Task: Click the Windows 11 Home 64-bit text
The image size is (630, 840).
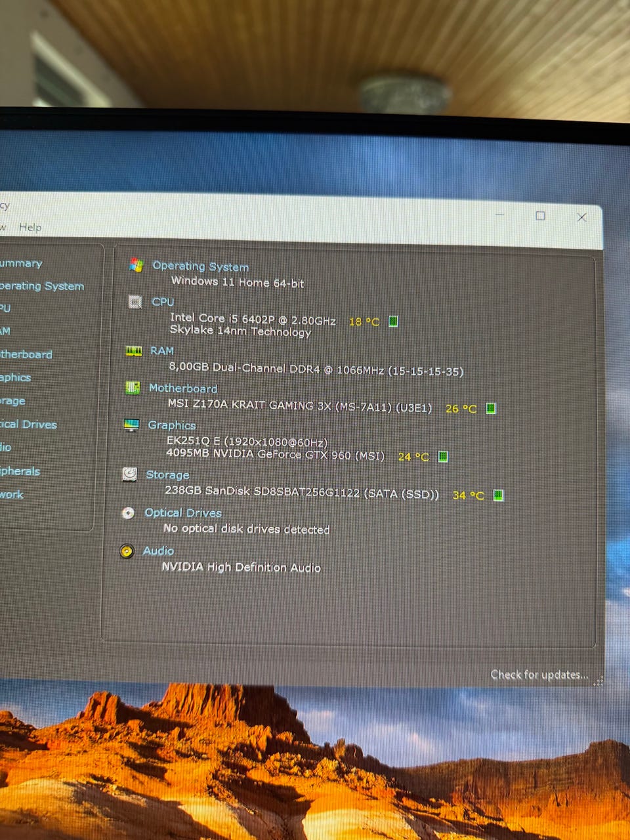Action: [238, 282]
